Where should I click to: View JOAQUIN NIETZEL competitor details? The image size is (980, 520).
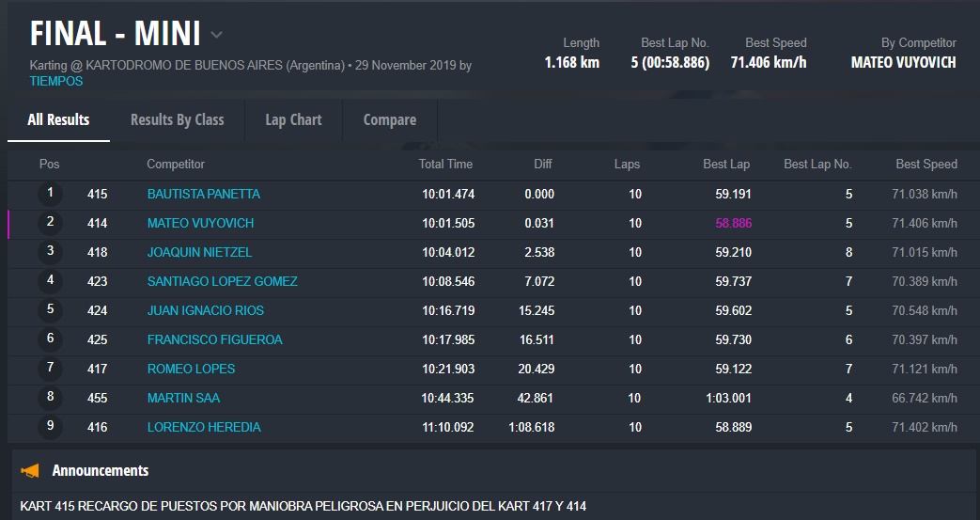[x=199, y=252]
